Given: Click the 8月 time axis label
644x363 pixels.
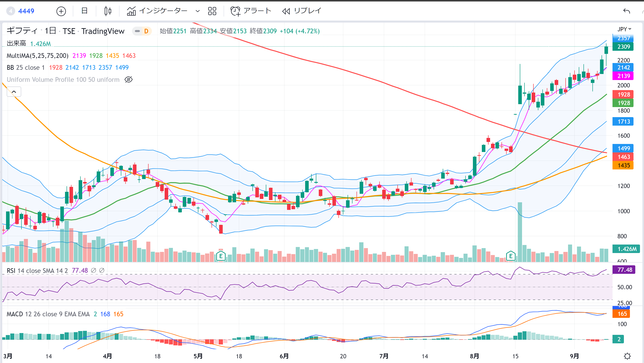Looking at the screenshot, I should coord(474,356).
